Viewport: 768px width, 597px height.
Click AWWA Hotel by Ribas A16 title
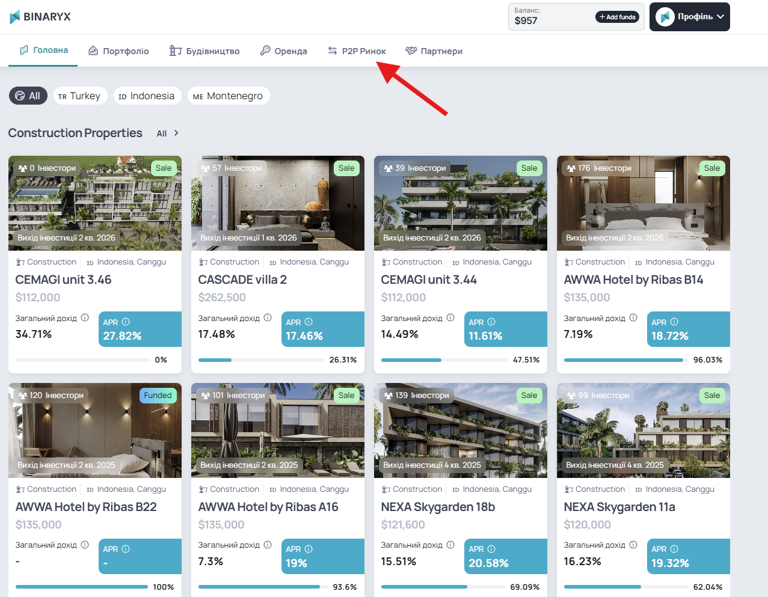(268, 507)
